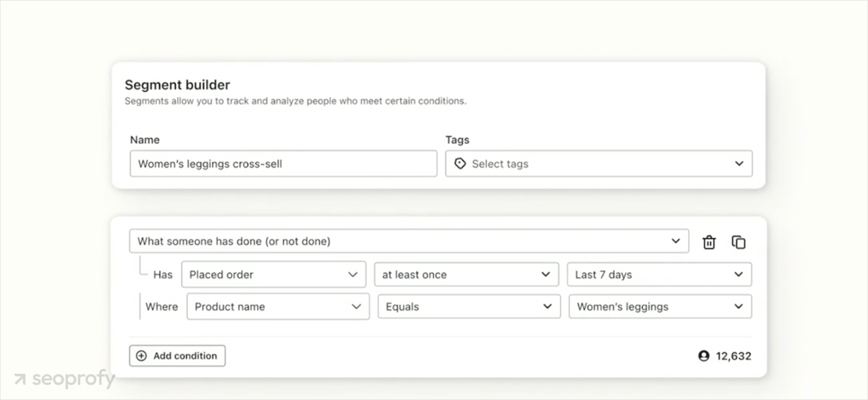Click the Where label of the filter row
The height and width of the screenshot is (400, 868).
(x=161, y=307)
